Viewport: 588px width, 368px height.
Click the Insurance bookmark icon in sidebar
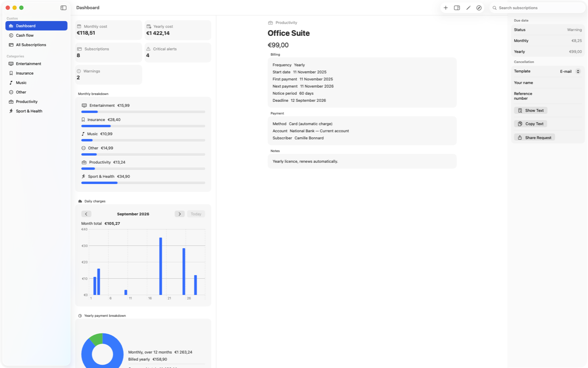[11, 73]
